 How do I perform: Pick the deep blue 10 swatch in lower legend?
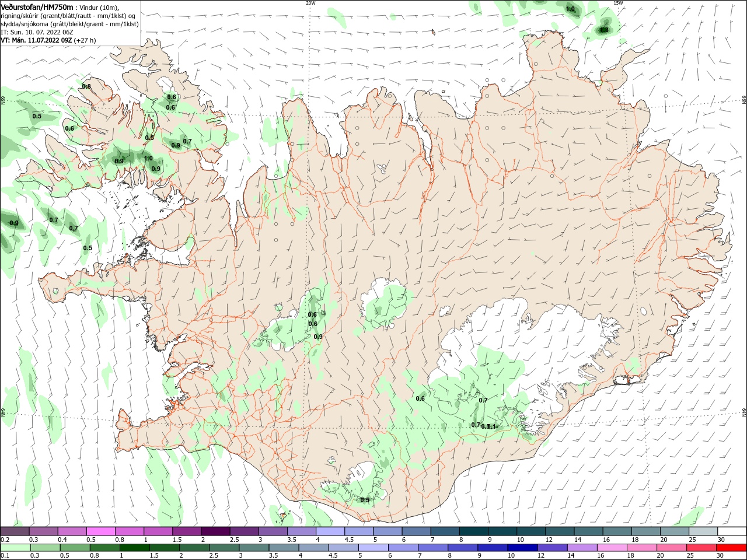(522, 547)
